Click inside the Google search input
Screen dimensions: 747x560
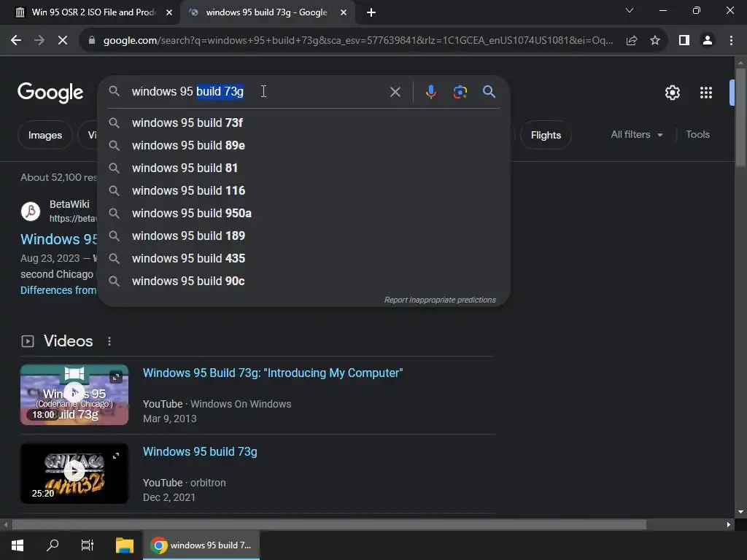click(x=258, y=91)
